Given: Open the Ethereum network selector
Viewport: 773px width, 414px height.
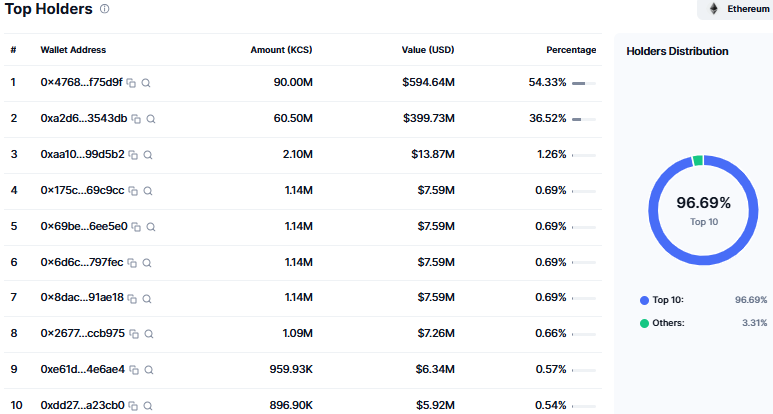Looking at the screenshot, I should 737,9.
